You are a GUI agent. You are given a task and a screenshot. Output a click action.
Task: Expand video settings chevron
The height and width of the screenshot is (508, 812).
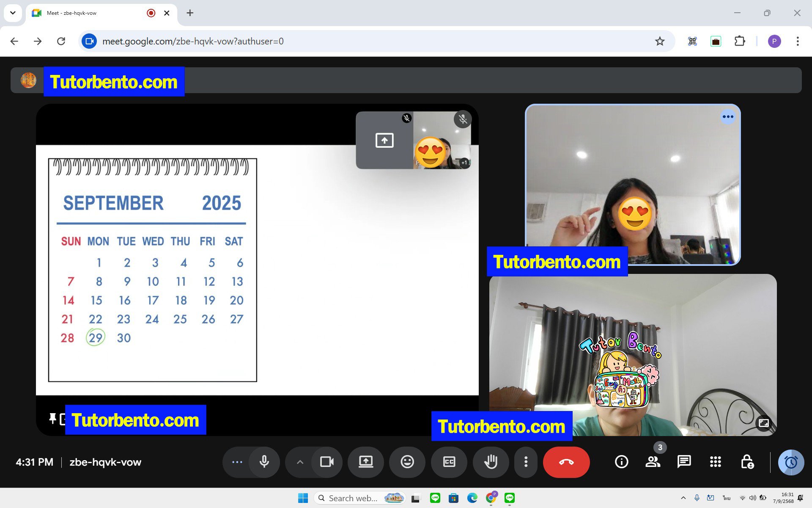click(x=300, y=462)
